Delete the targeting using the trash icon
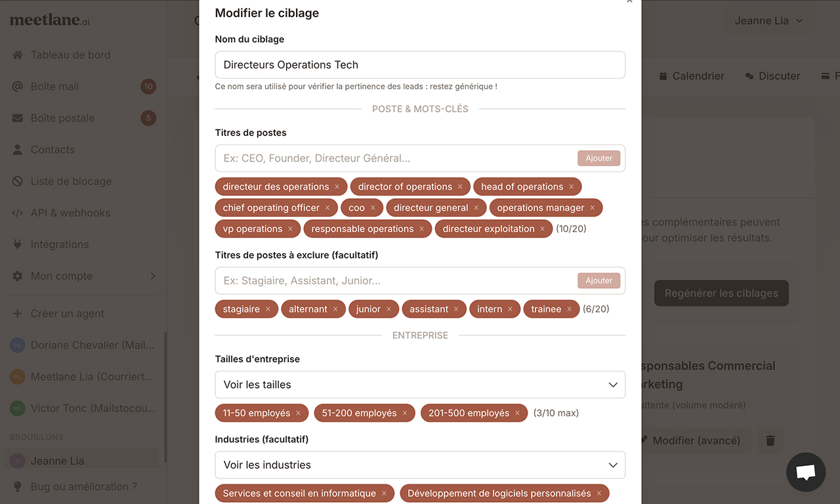 (x=770, y=440)
